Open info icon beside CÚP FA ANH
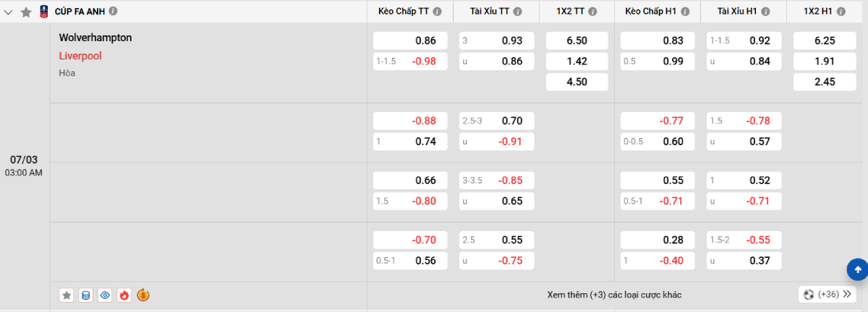Viewport: 868px width, 312px height. 114,12
